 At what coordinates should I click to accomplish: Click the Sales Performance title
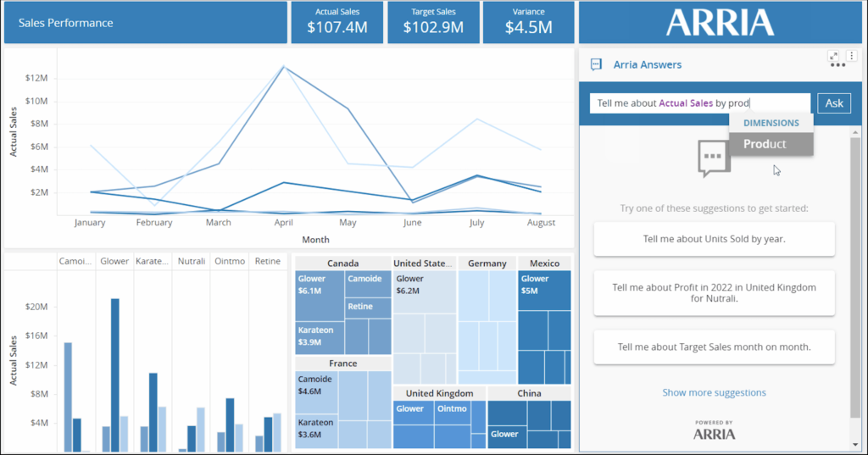pyautogui.click(x=65, y=23)
